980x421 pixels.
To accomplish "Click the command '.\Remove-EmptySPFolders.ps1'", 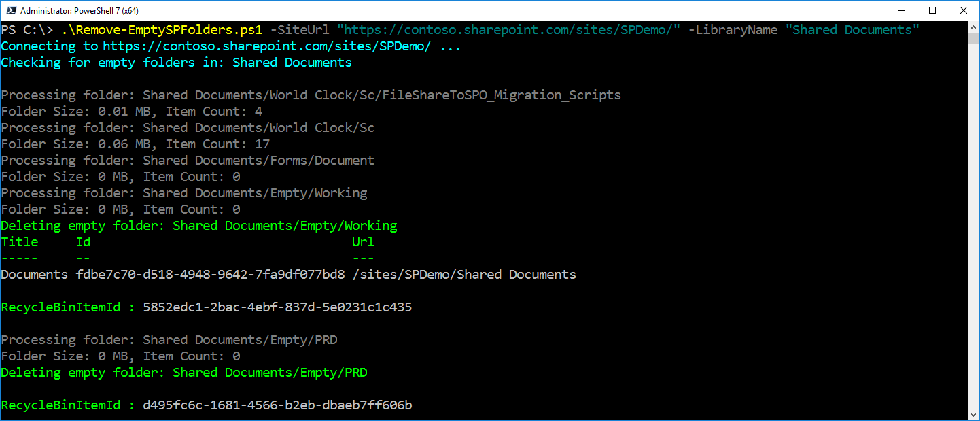I will point(161,30).
